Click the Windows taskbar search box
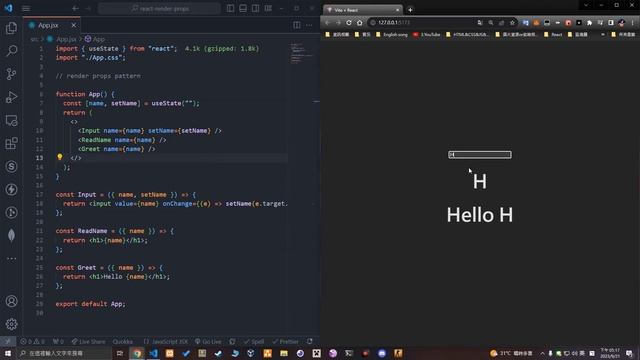Screen dimensions: 640x360 click(x=64, y=353)
